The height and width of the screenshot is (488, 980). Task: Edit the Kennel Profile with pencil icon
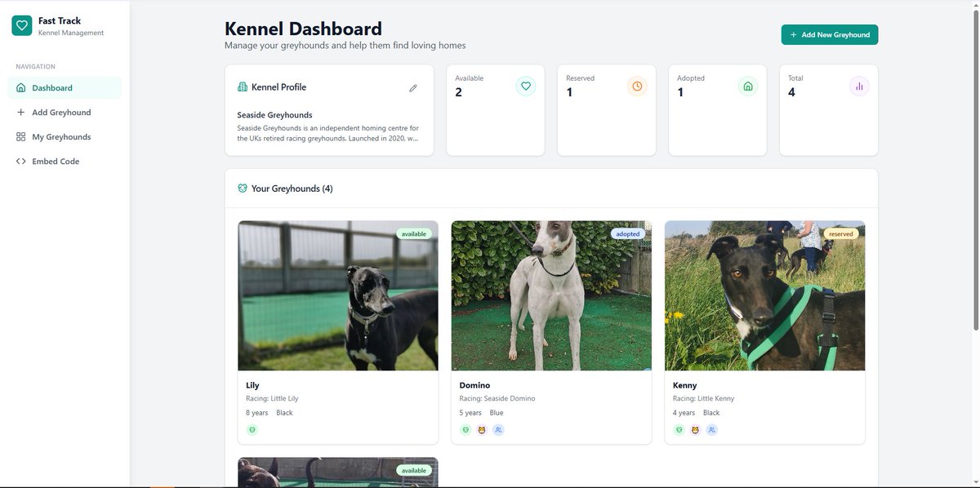(413, 87)
